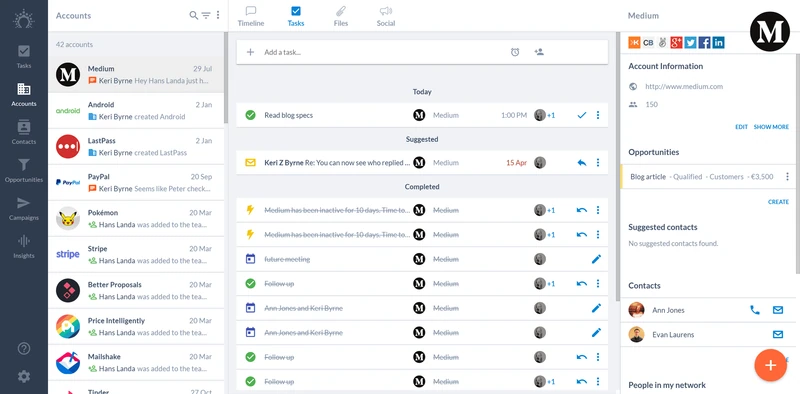Select the PayPal account in list
The height and width of the screenshot is (394, 800).
[136, 183]
